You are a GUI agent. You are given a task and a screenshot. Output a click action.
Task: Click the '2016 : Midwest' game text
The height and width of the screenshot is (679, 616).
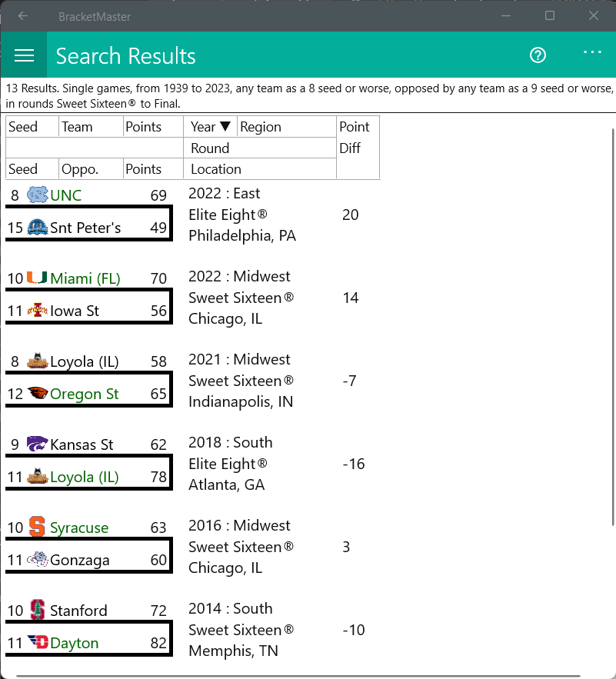239,525
